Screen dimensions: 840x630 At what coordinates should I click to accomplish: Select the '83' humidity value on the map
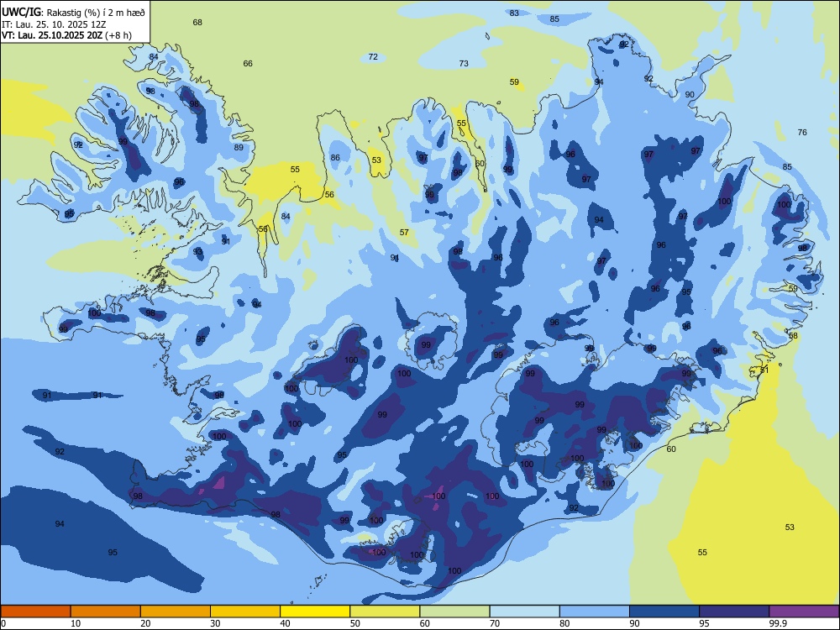coord(514,13)
